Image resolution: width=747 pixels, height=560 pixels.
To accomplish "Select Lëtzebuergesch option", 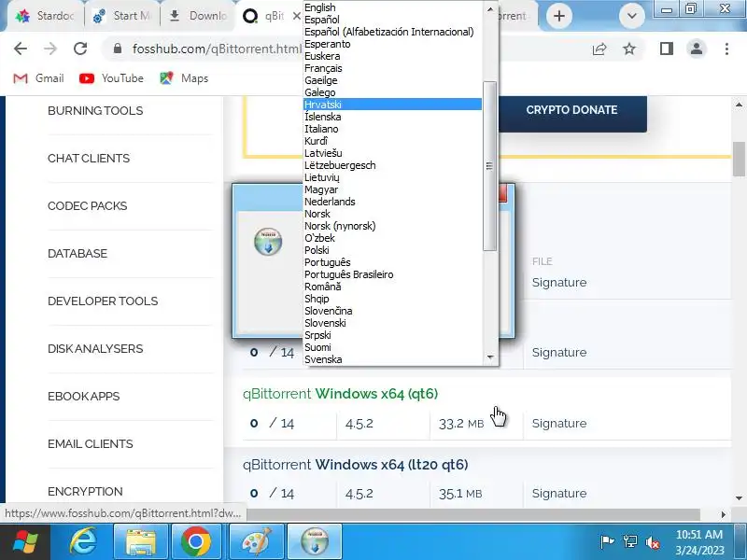I will pyautogui.click(x=392, y=165).
